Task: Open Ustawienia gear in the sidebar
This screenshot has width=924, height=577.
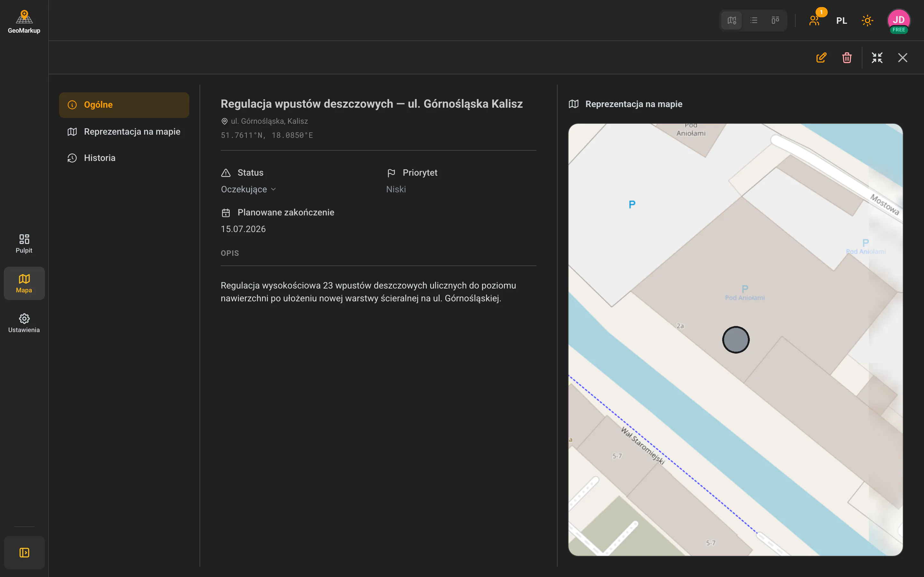Action: pos(24,323)
